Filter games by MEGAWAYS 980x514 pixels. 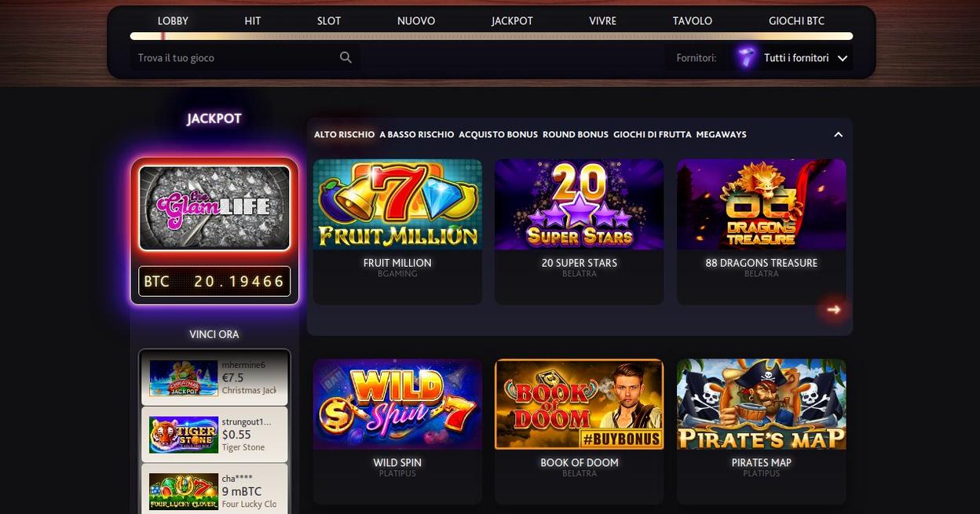[x=721, y=134]
